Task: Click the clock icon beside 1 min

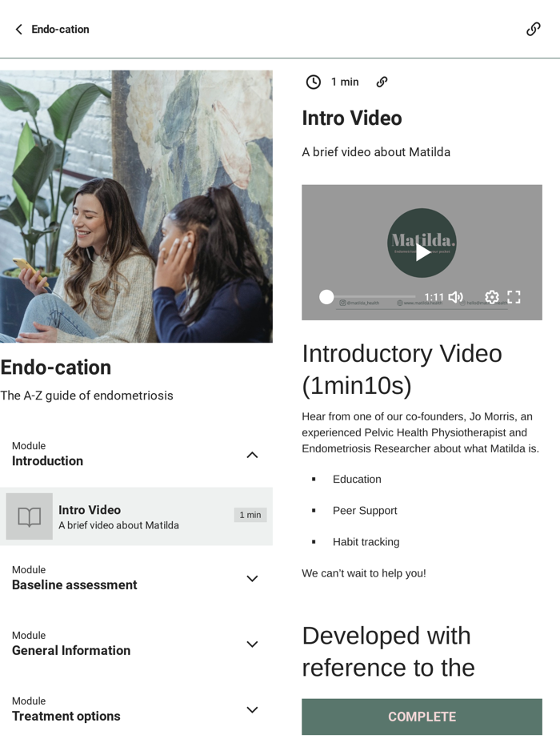Action: pyautogui.click(x=314, y=82)
